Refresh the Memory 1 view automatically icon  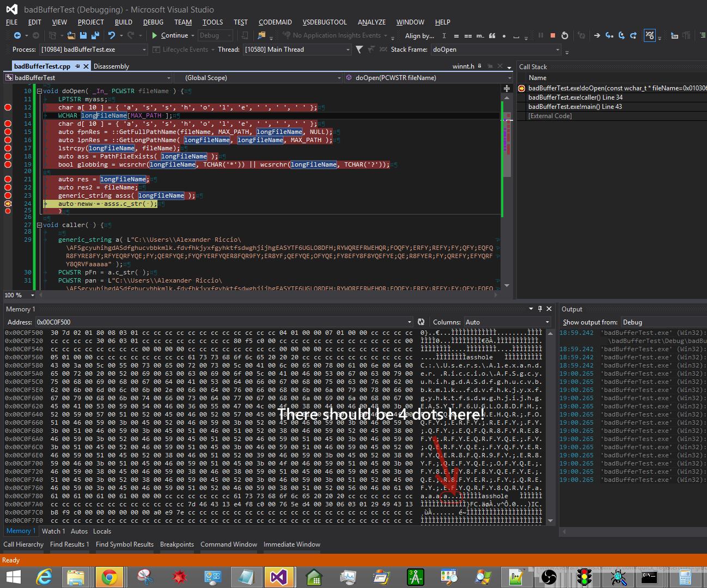tap(421, 322)
